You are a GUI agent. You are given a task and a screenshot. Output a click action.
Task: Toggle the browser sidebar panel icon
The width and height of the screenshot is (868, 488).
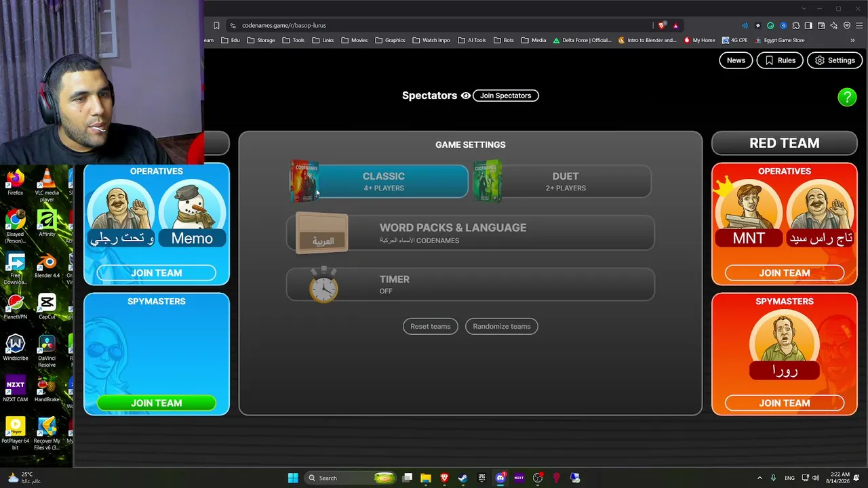coord(808,26)
